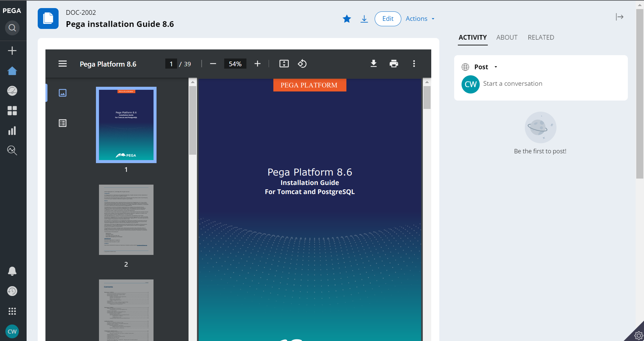Zoom out the PDF with minus button
The image size is (644, 341).
(213, 64)
